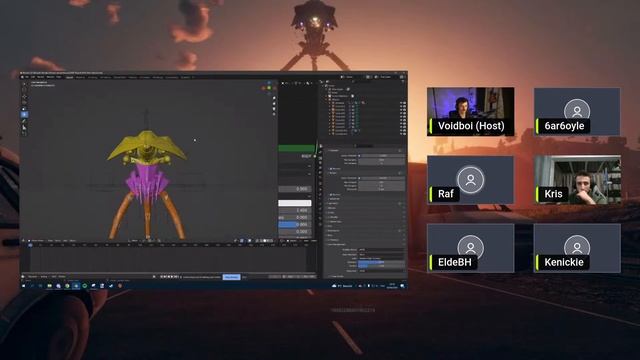Open the Windows notification center icon
This screenshot has height=360, width=640.
403,286
